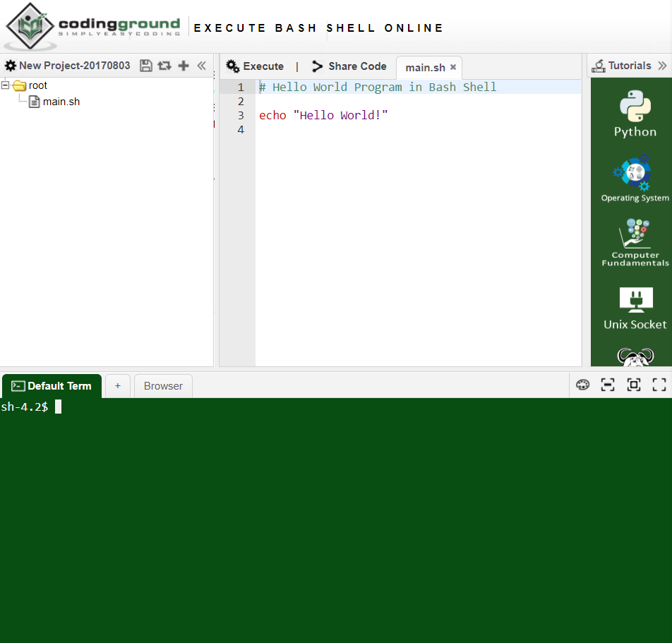Select main.sh in the file tree
This screenshot has height=643, width=672.
[61, 101]
